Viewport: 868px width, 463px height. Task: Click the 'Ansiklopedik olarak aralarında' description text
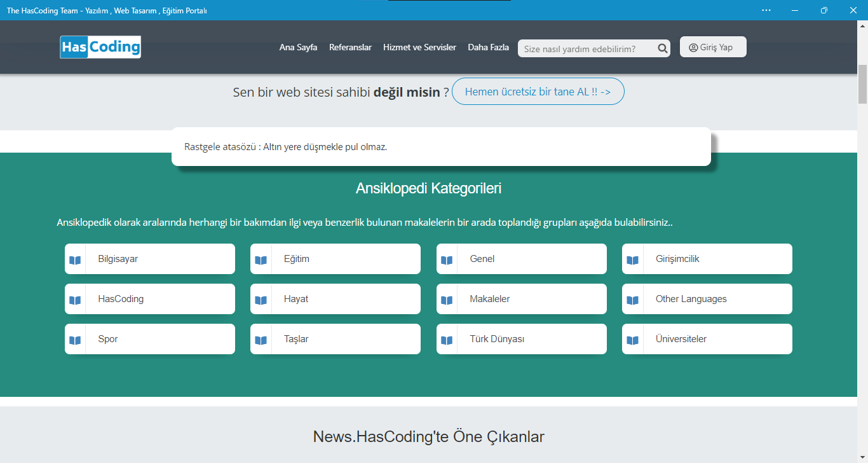365,223
